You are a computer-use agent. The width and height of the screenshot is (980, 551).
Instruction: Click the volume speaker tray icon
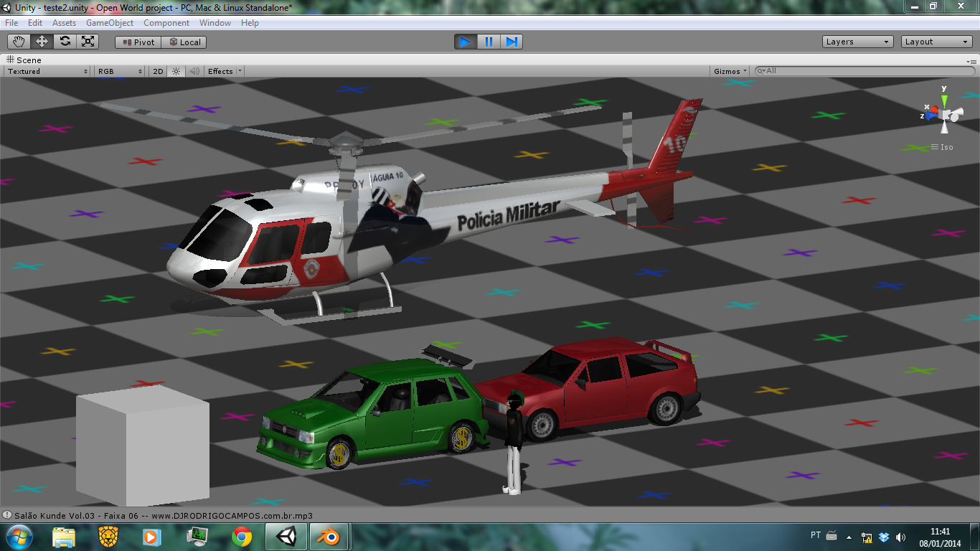(x=901, y=537)
